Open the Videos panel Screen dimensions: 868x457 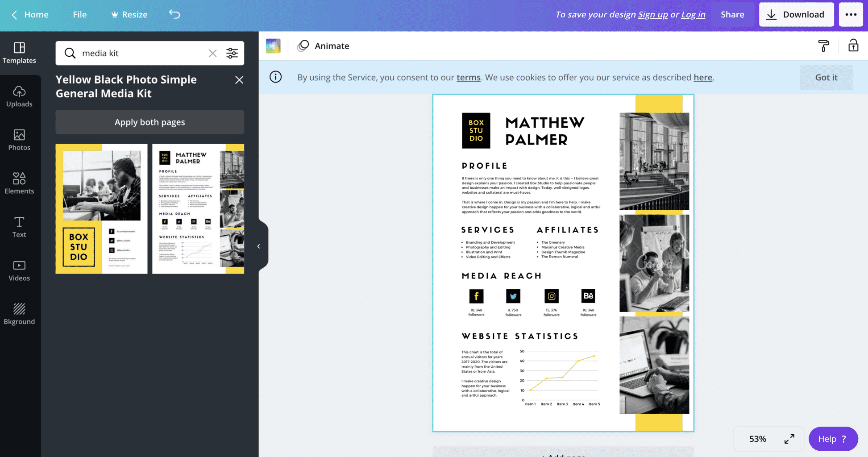(x=20, y=270)
